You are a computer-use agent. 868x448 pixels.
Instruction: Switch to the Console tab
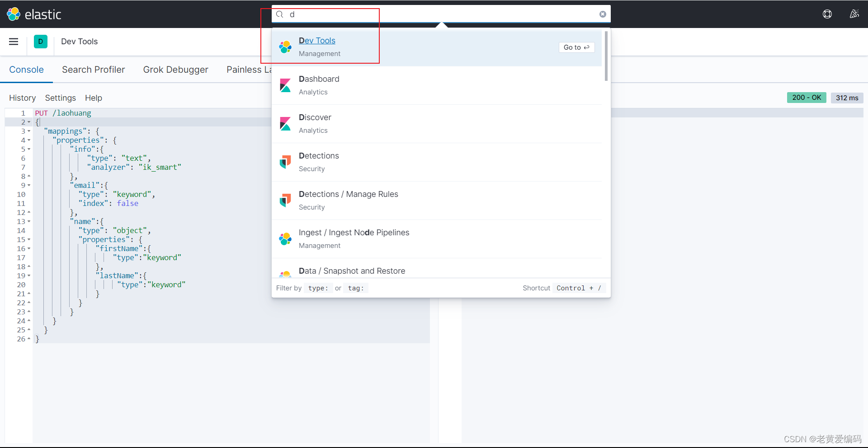coord(26,70)
